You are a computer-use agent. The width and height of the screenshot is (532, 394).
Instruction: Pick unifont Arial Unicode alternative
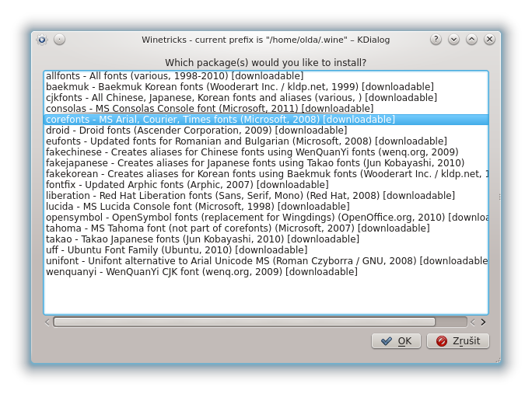[x=266, y=260]
